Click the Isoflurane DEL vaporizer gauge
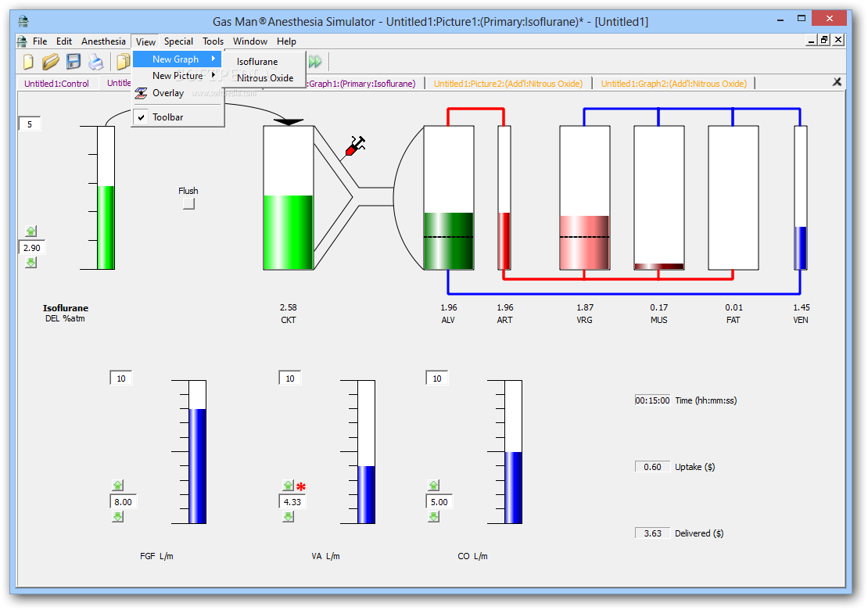Image resolution: width=868 pixels, height=610 pixels. tap(106, 198)
